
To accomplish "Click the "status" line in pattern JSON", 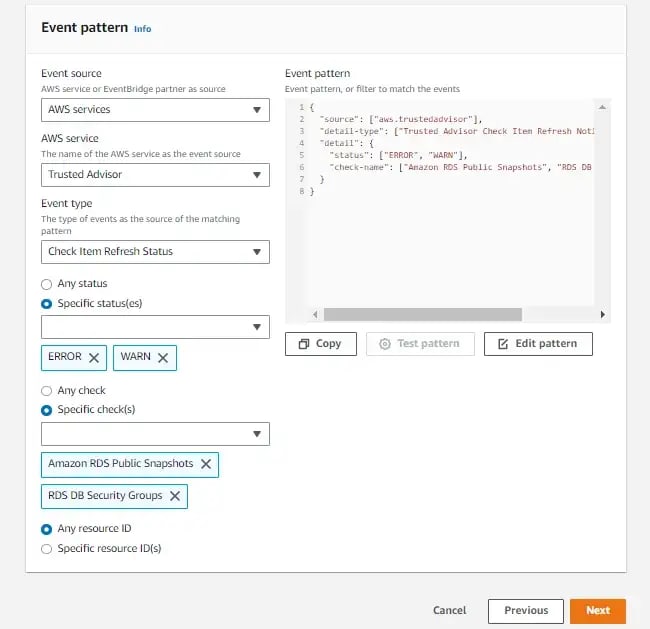I will point(398,155).
